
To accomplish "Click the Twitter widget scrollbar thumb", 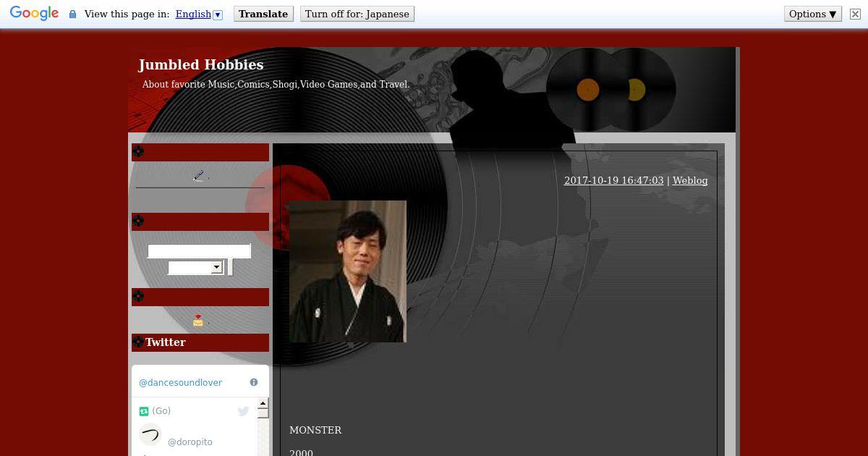I will click(x=263, y=413).
